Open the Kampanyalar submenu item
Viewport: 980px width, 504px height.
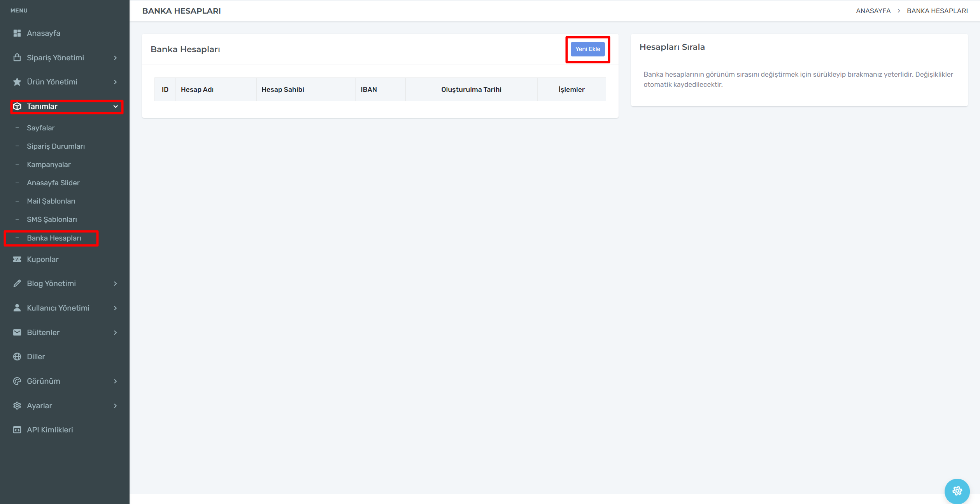[x=49, y=164]
